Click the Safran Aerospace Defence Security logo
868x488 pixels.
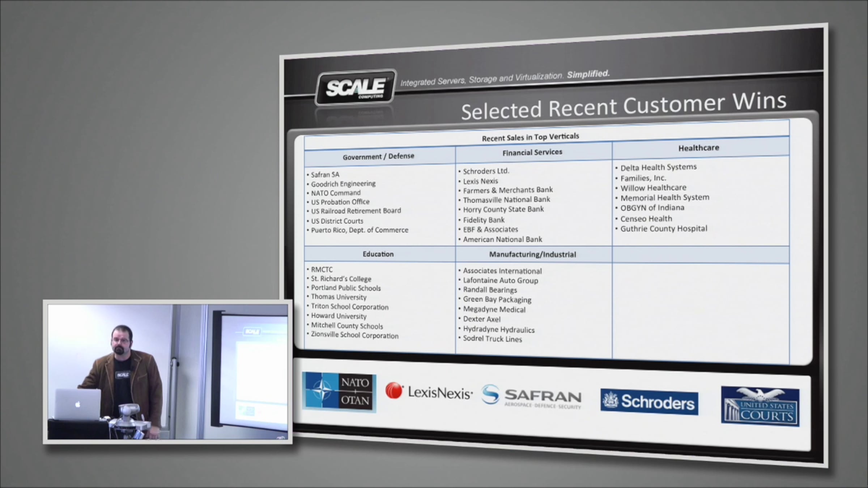[x=531, y=397]
